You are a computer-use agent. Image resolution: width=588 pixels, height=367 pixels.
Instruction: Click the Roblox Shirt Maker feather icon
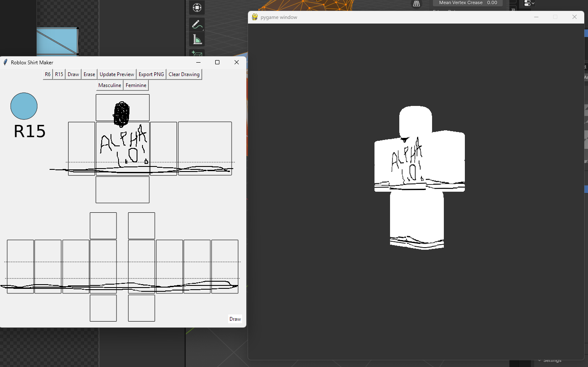click(5, 62)
